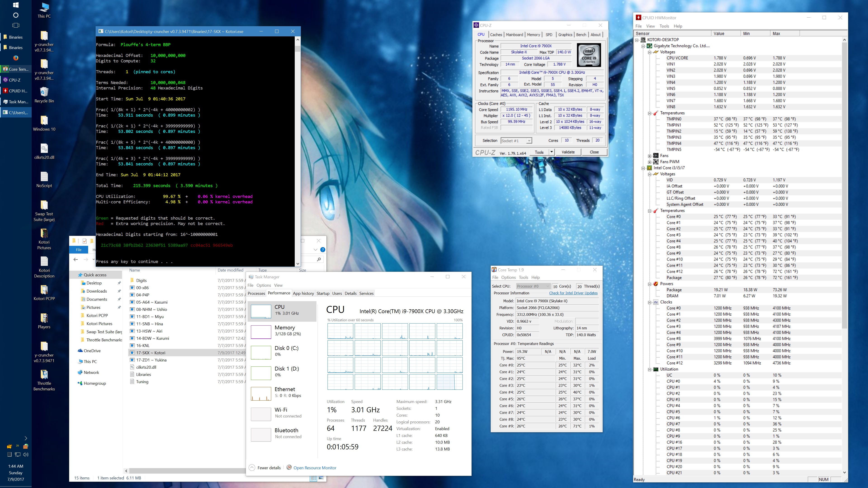Viewport: 868px width, 488px height.
Task: Click the Validate button in CPU-Z
Action: pyautogui.click(x=568, y=152)
